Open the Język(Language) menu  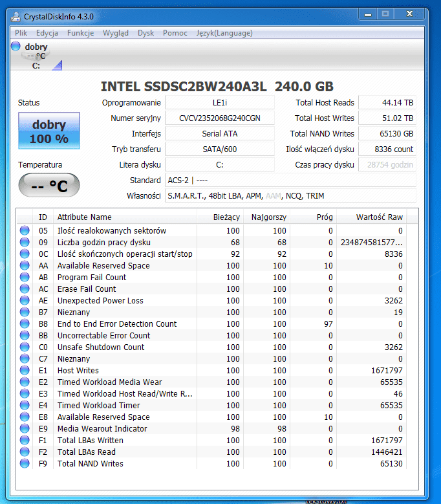224,33
